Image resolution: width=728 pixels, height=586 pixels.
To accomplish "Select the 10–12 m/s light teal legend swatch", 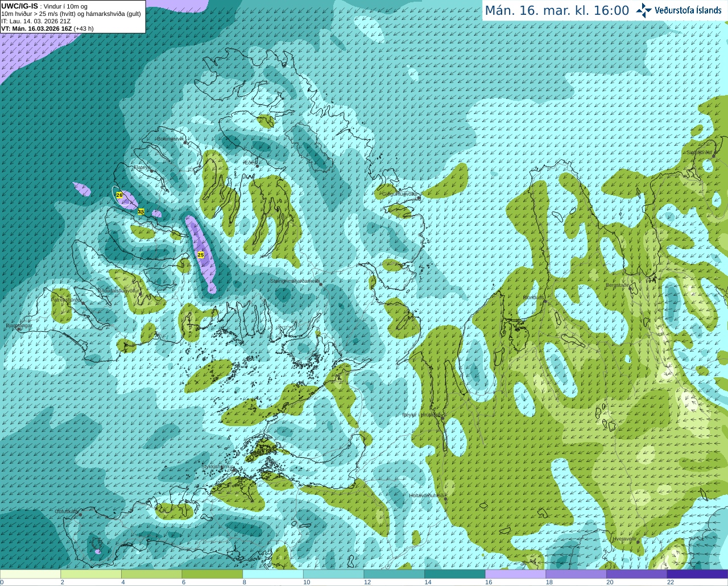I will point(333,574).
